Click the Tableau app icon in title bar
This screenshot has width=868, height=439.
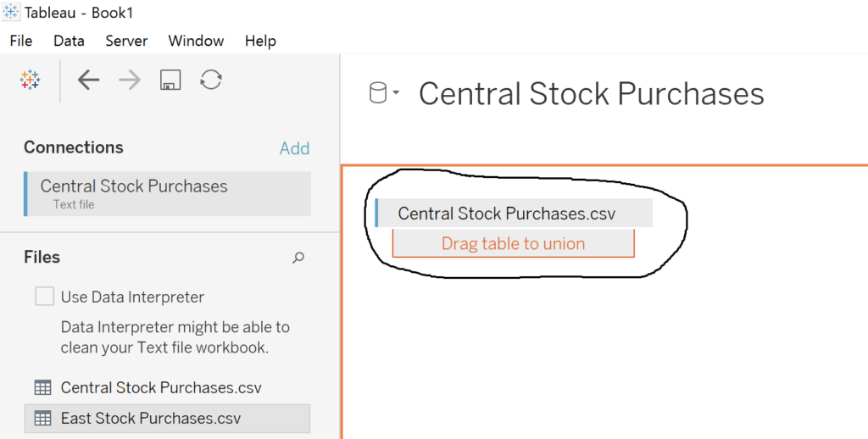coord(10,12)
